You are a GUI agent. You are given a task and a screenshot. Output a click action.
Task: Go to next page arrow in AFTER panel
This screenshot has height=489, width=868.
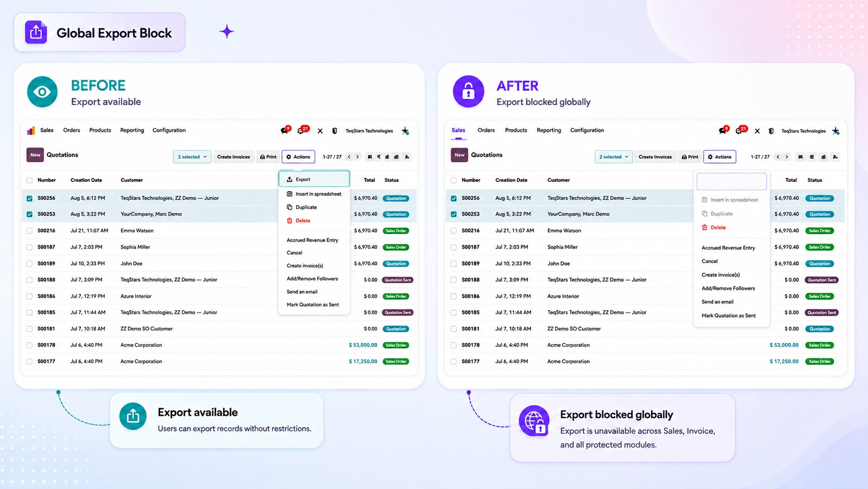click(787, 157)
